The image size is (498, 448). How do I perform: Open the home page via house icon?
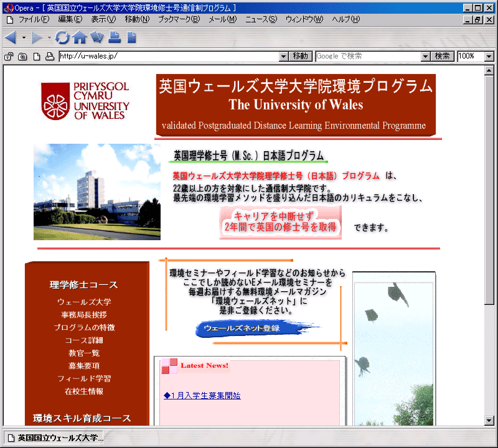(80, 37)
